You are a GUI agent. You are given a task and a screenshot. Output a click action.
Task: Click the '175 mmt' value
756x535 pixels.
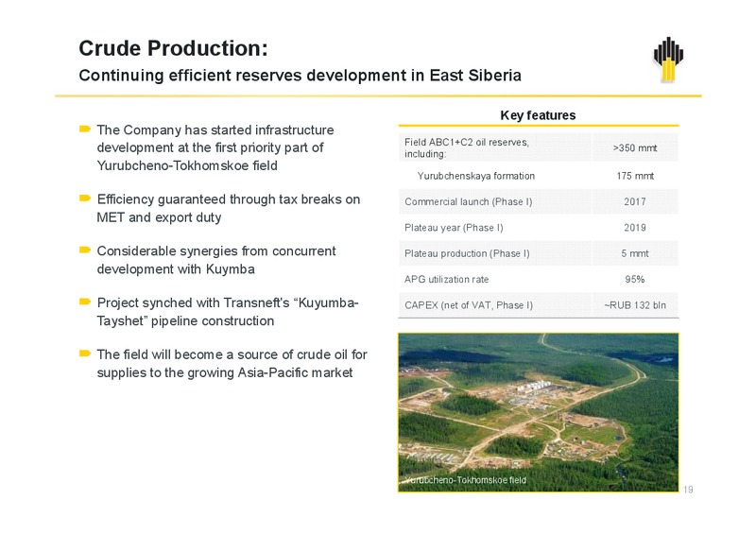click(635, 176)
